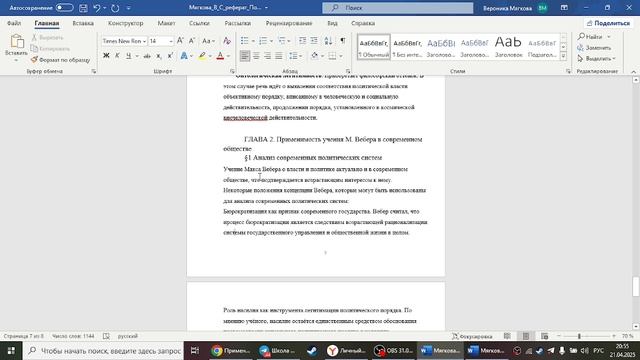Expand numbered list options dropdown
The image size is (640, 360).
coord(271,41)
